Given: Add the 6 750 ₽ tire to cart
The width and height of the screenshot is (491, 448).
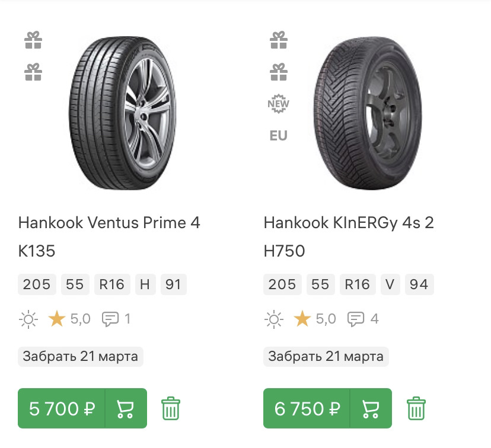Looking at the screenshot, I should pyautogui.click(x=371, y=408).
